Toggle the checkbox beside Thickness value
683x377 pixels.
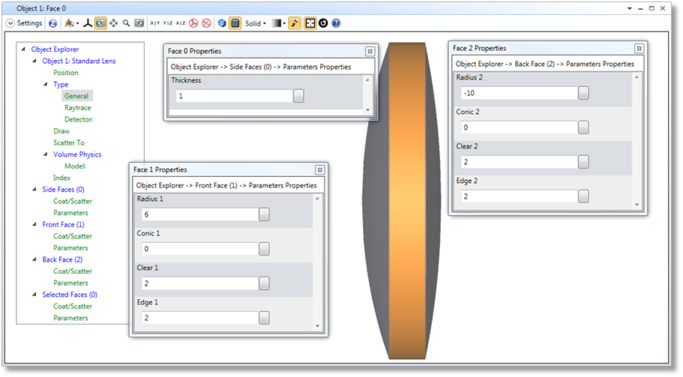[298, 96]
